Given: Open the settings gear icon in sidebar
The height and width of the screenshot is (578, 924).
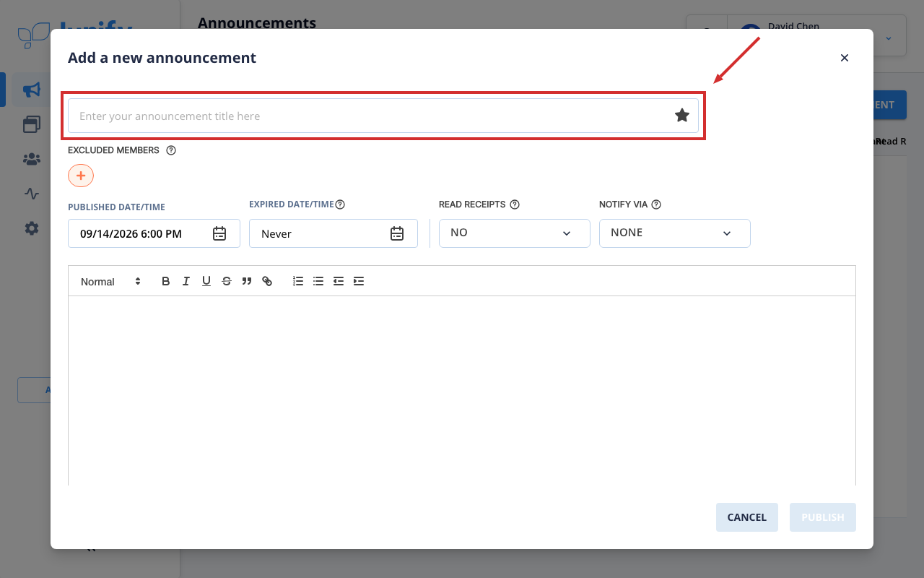Looking at the screenshot, I should pos(31,228).
